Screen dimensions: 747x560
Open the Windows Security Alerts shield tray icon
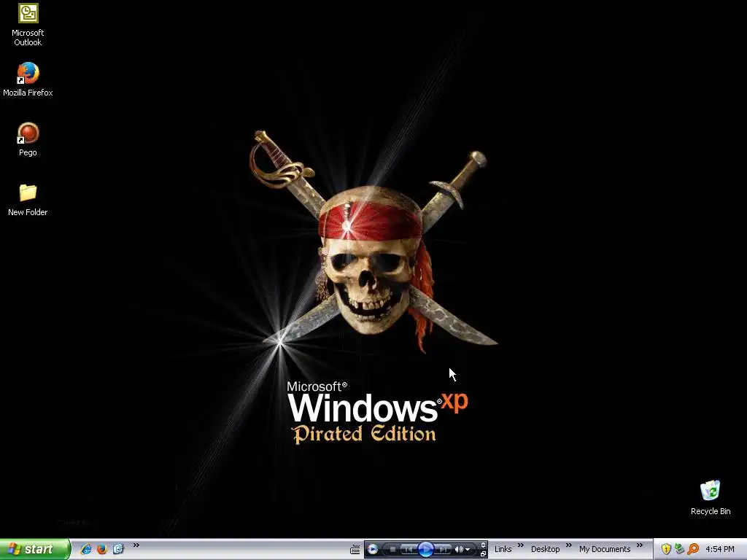pos(666,549)
